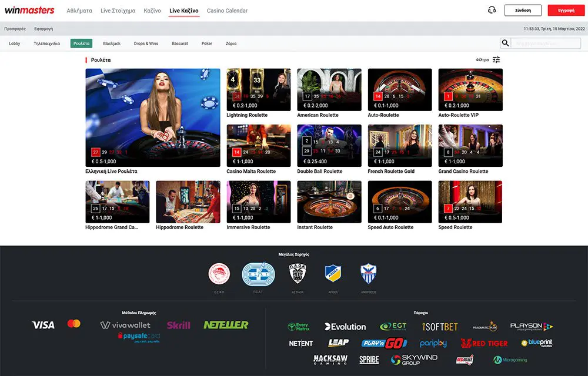Click the Olympiacos sponsor badge

pyautogui.click(x=220, y=273)
